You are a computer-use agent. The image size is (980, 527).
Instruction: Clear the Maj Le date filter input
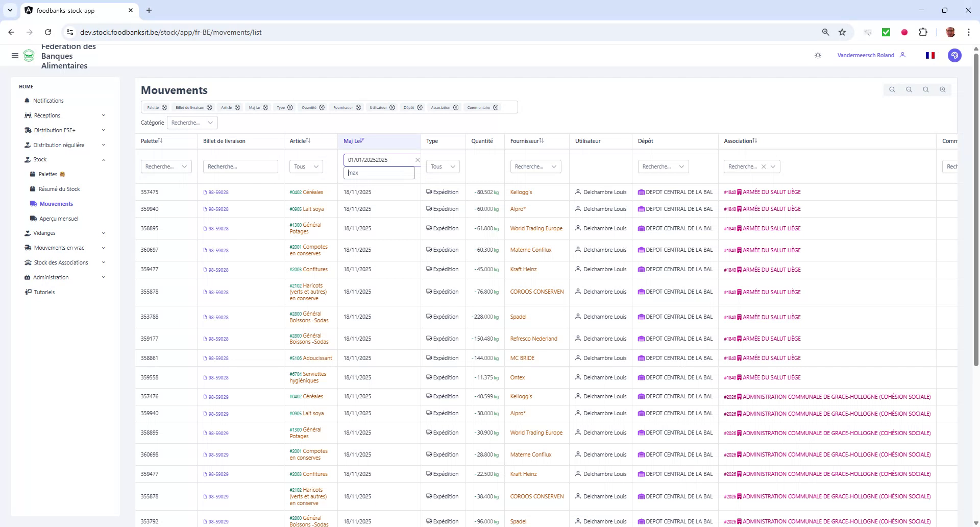click(x=417, y=160)
